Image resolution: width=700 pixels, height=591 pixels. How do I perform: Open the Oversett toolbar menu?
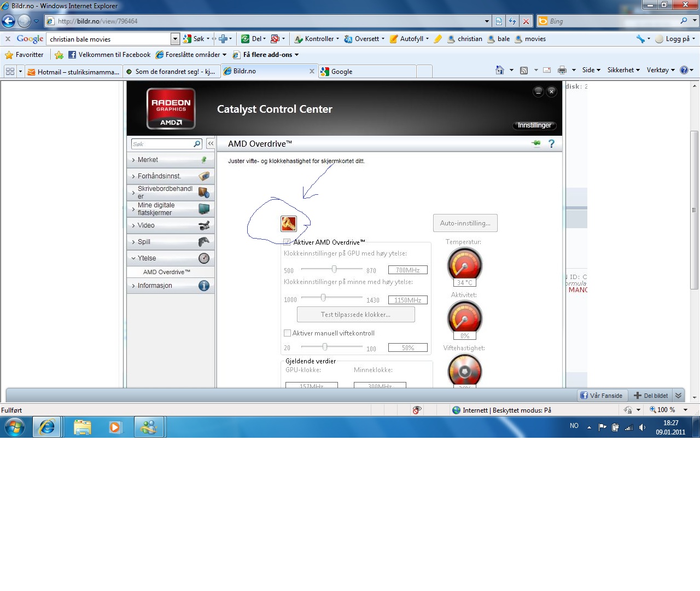pyautogui.click(x=364, y=39)
